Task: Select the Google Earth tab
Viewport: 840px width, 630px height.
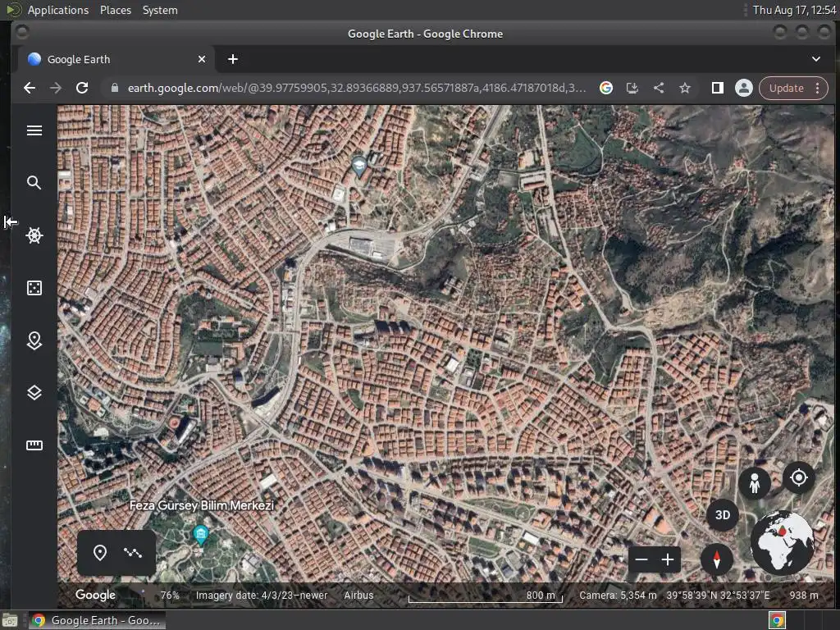Action: coord(116,59)
